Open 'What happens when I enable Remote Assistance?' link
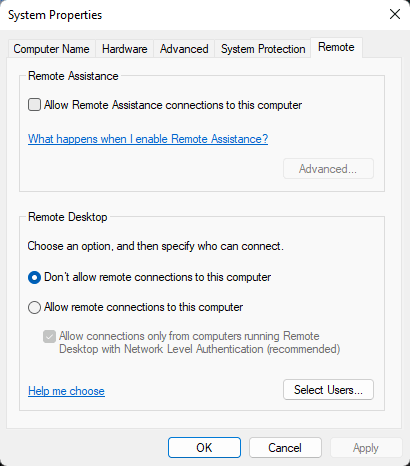Viewport: 410px width, 466px height. coord(148,139)
